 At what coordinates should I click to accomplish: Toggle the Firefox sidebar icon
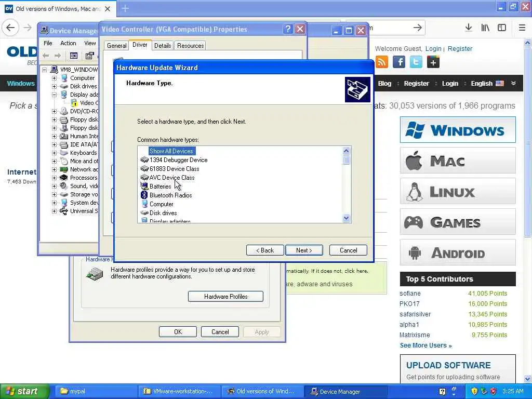(502, 28)
